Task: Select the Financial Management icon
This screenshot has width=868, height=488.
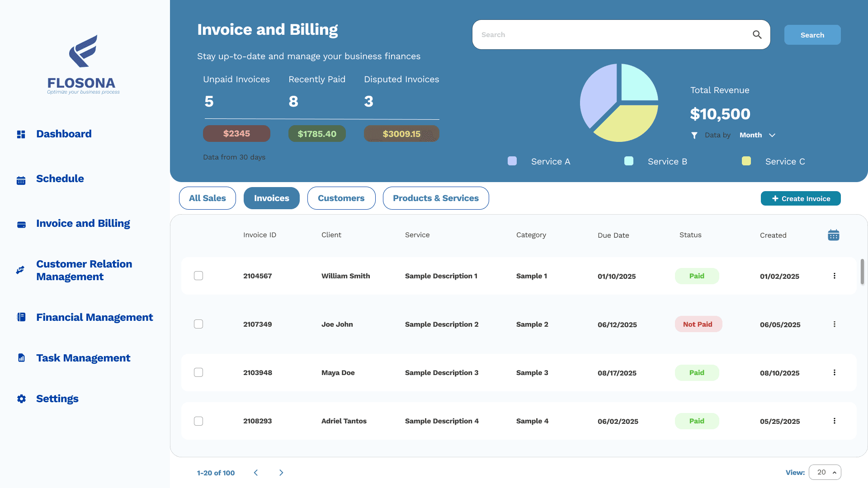Action: (21, 317)
